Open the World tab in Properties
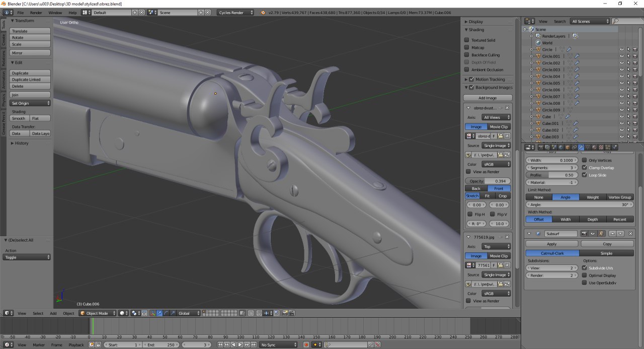The image size is (644, 349). (x=561, y=147)
